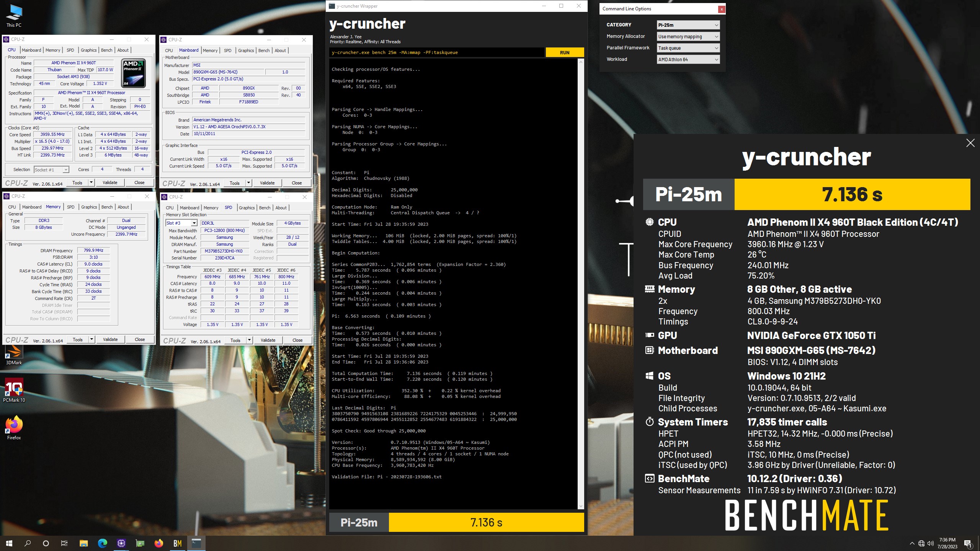Click Tools in CPU-Z Memory window

78,339
